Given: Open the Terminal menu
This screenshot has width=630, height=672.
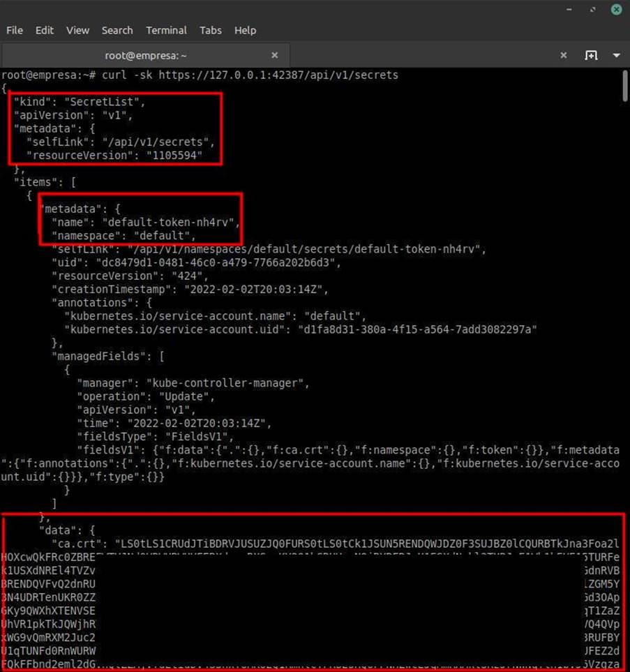Looking at the screenshot, I should pos(166,30).
